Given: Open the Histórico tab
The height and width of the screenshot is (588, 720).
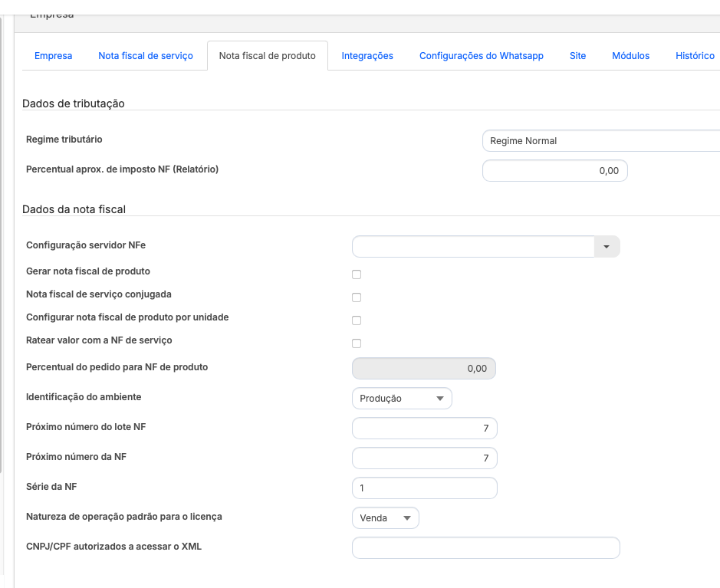Looking at the screenshot, I should (695, 56).
